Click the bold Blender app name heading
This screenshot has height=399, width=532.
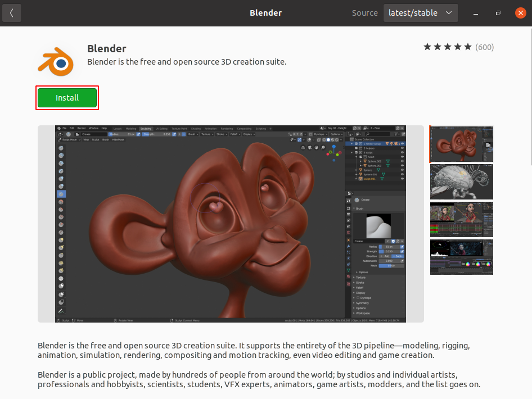[x=106, y=48]
